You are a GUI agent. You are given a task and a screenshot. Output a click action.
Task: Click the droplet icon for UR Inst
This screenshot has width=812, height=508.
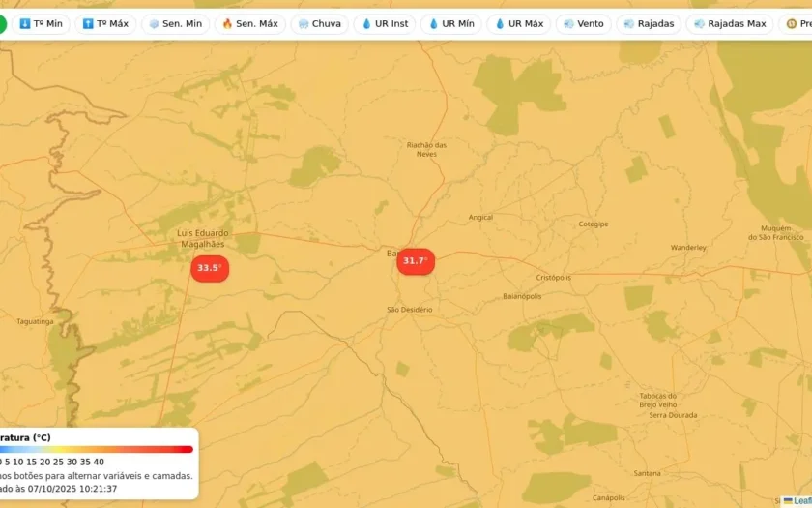pyautogui.click(x=366, y=24)
